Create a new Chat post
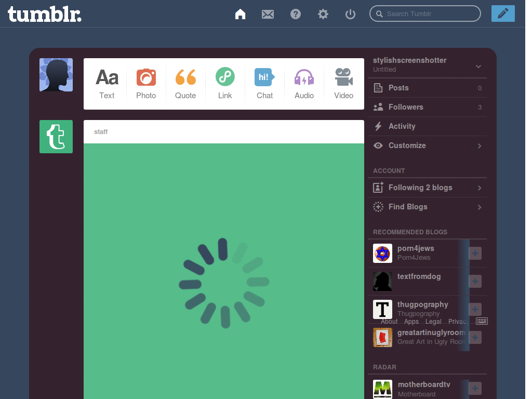Image resolution: width=532 pixels, height=399 pixels. click(x=264, y=84)
